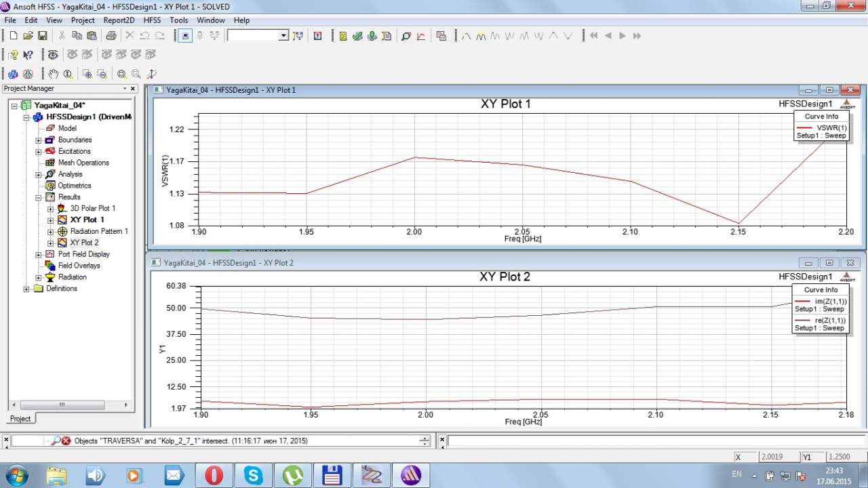868x488 pixels.
Task: Click the What's This help cursor icon
Action: (28, 55)
